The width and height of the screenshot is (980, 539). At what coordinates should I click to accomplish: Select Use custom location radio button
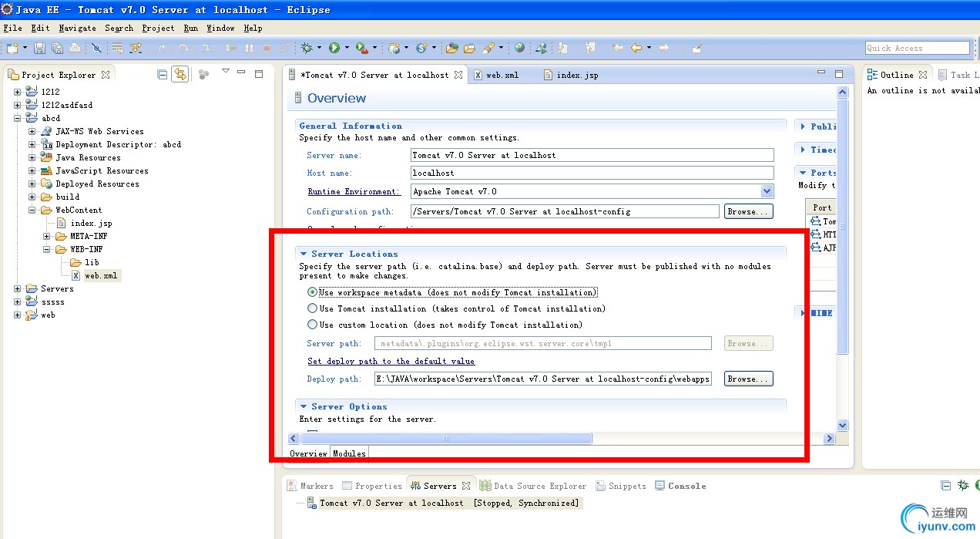312,325
